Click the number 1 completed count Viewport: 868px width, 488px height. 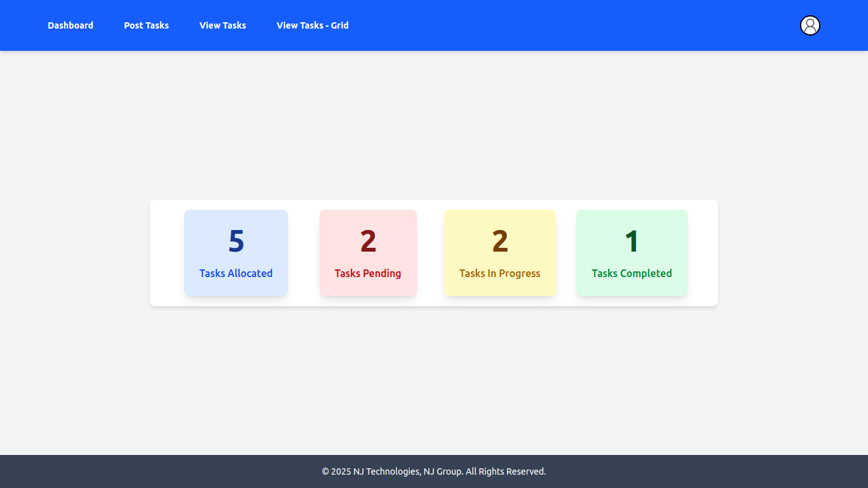(x=632, y=241)
